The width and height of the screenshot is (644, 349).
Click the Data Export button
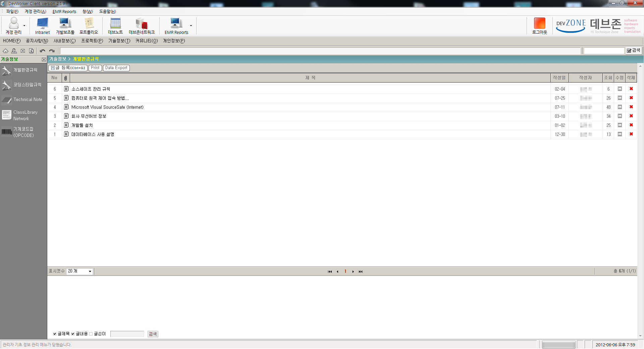coord(116,68)
